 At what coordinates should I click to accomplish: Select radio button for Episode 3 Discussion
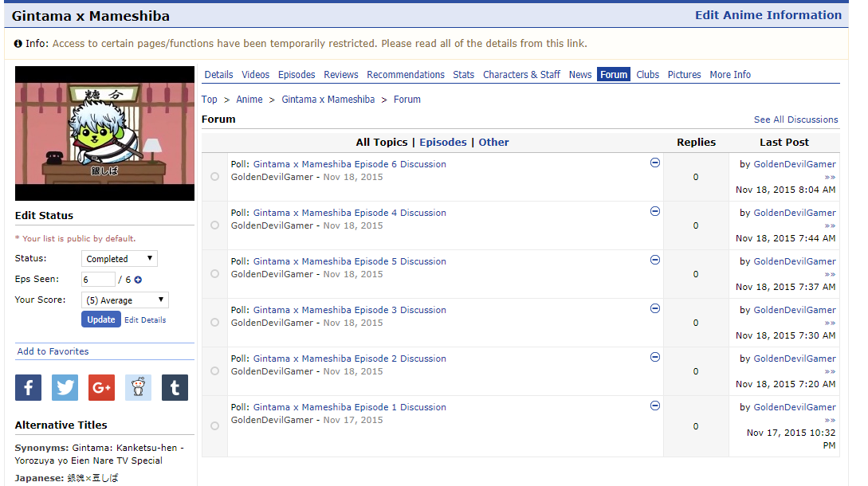click(214, 323)
